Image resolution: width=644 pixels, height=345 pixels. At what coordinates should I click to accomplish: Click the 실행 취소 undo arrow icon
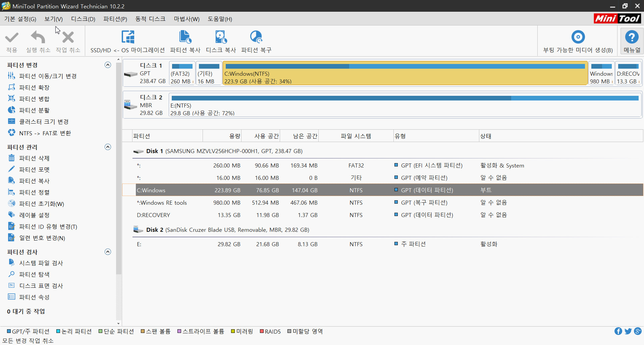[38, 37]
